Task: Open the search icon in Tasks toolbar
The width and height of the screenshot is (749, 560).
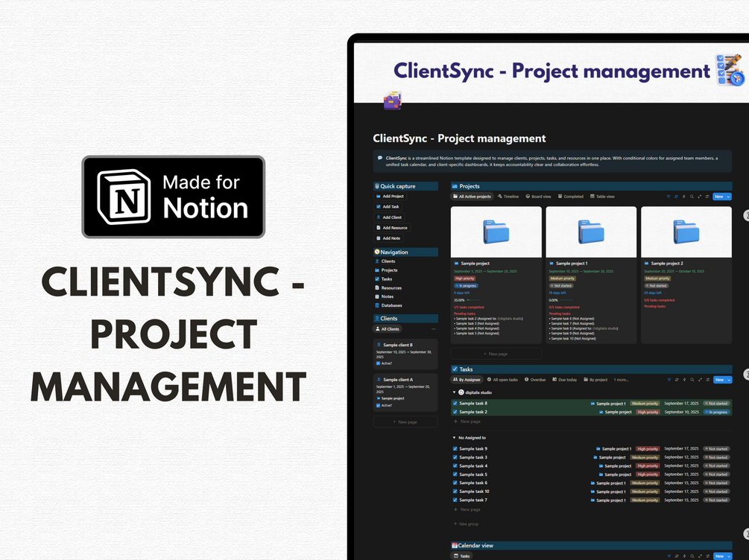Action: pos(692,380)
